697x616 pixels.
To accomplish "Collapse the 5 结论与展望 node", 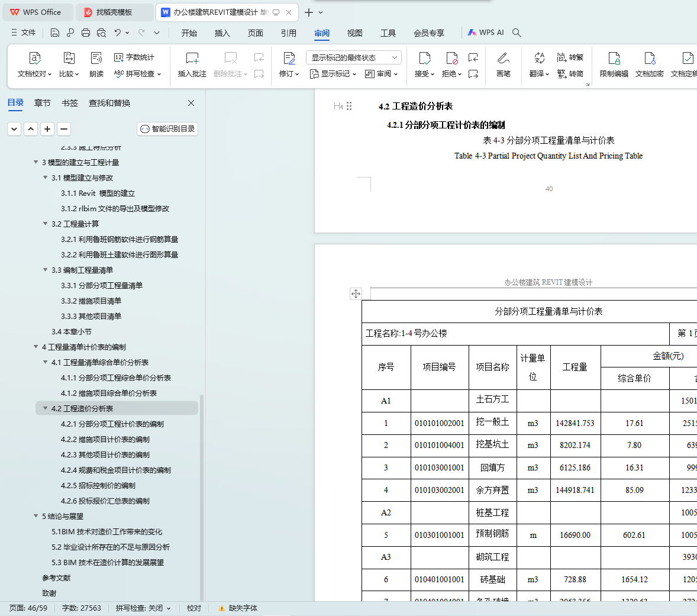I will (x=36, y=516).
